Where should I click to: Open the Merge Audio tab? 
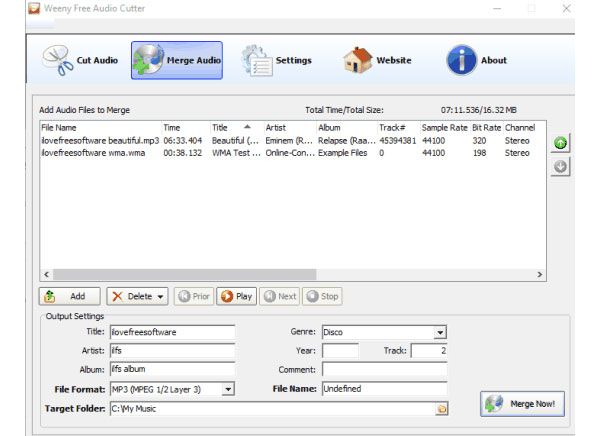[177, 61]
